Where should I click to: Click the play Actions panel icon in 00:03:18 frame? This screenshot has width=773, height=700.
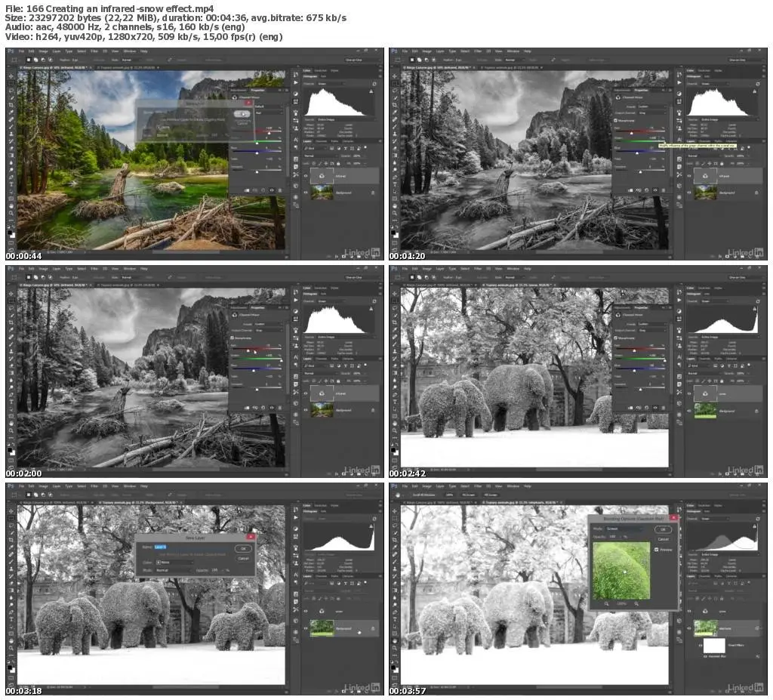[x=295, y=517]
